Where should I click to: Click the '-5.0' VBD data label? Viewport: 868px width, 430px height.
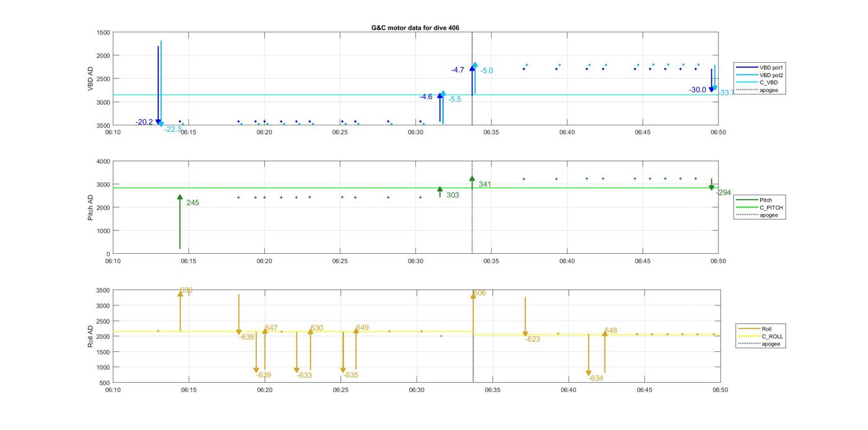pyautogui.click(x=487, y=71)
